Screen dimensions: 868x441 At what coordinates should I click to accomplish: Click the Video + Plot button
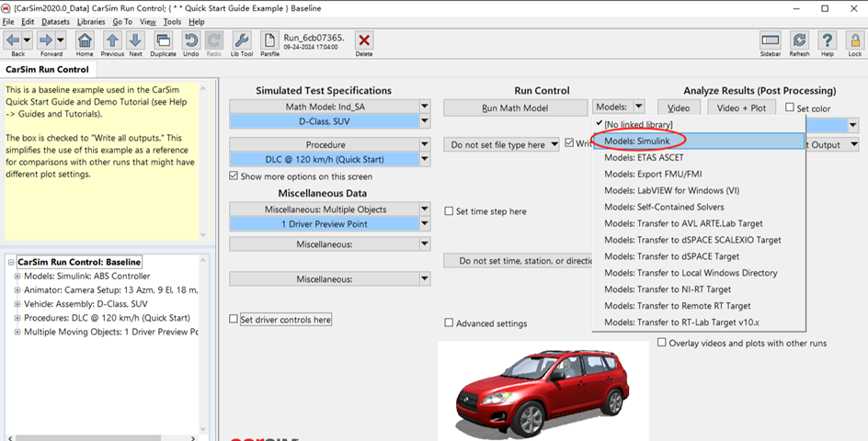741,107
